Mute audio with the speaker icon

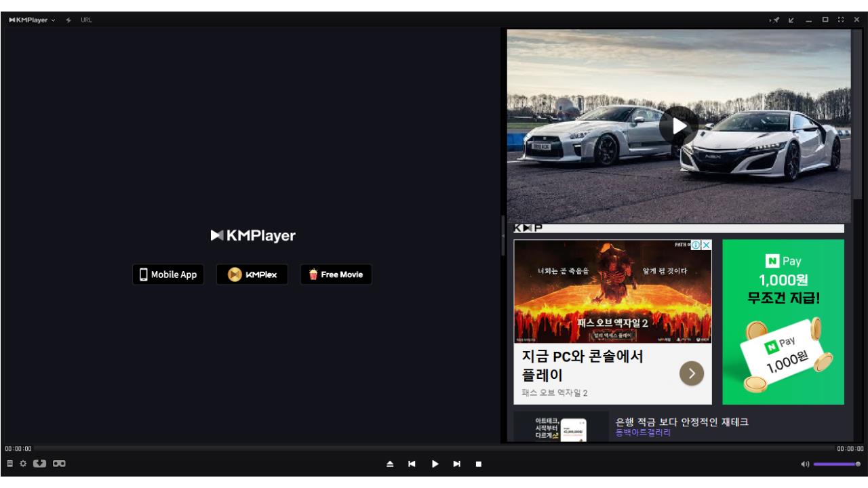click(x=806, y=465)
